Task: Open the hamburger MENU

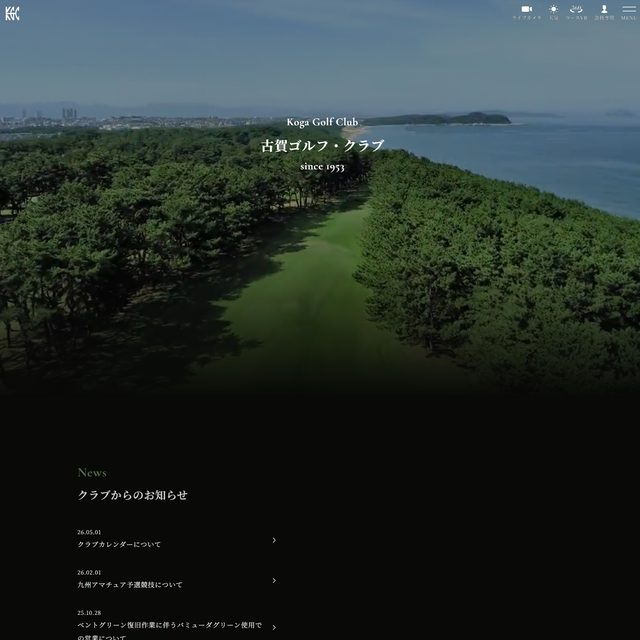Action: pyautogui.click(x=629, y=13)
